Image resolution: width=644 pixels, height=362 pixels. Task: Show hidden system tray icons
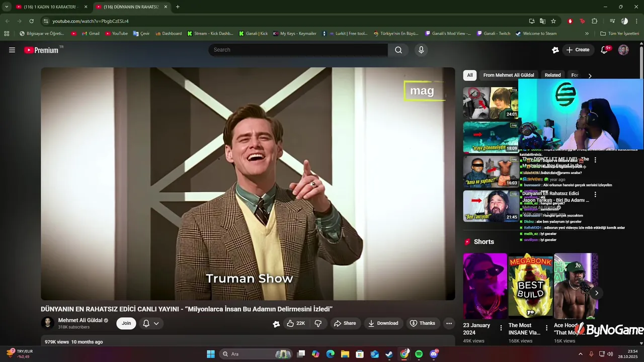580,354
